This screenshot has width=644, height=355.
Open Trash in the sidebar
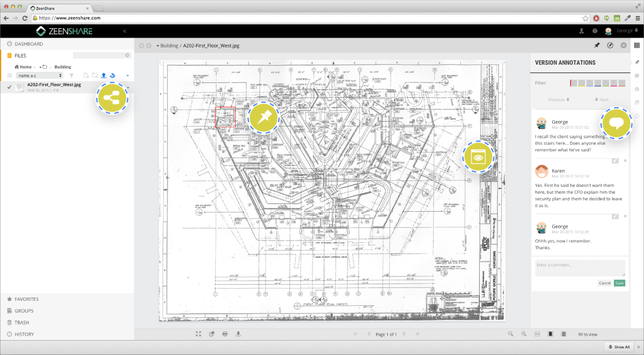coord(22,322)
